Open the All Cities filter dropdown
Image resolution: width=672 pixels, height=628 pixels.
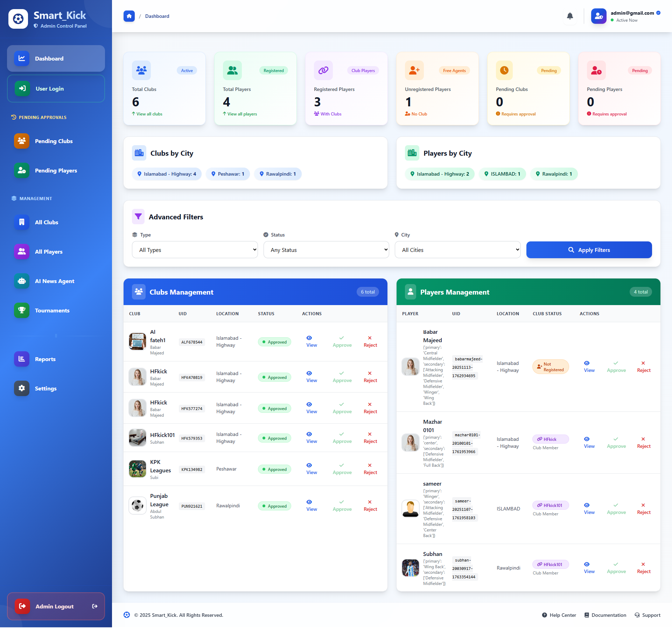457,250
